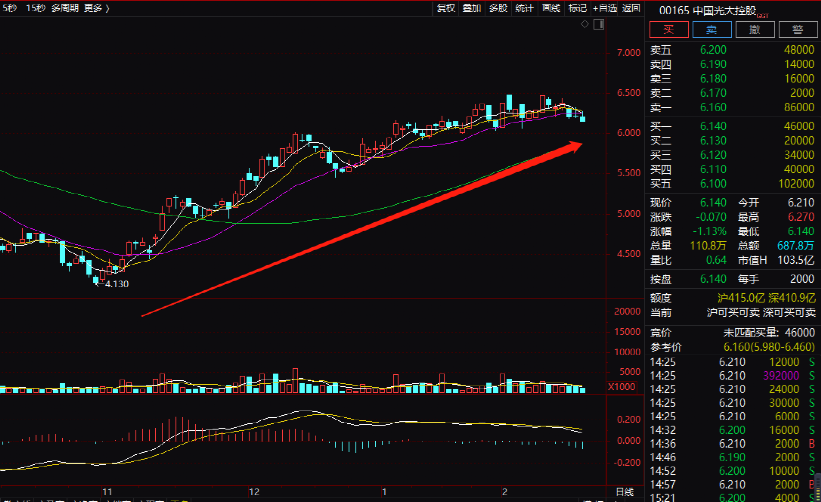Click the 卖一 ask price 6.160
This screenshot has height=502, width=821.
tap(713, 107)
